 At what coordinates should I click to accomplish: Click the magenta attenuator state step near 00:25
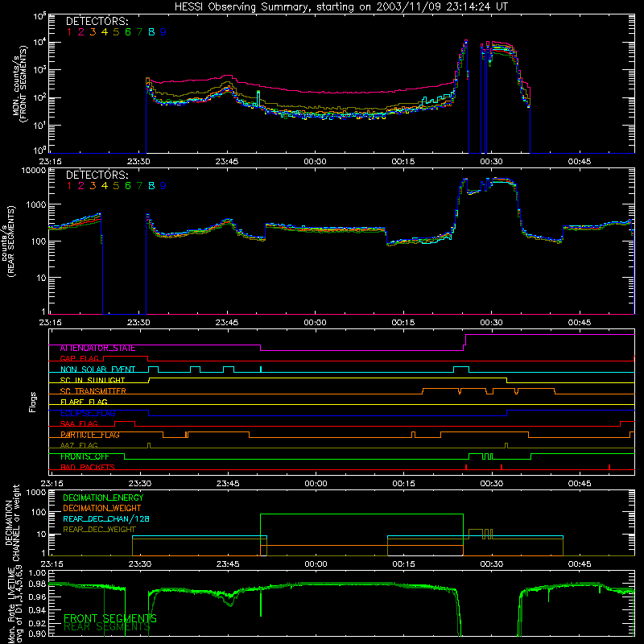click(x=465, y=343)
